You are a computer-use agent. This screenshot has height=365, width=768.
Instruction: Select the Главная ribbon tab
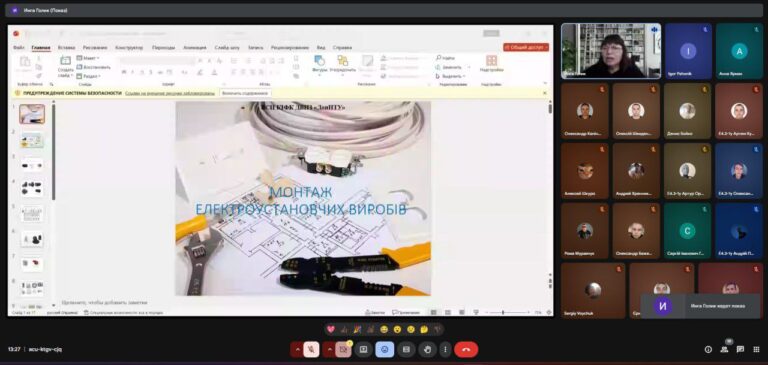tap(41, 48)
